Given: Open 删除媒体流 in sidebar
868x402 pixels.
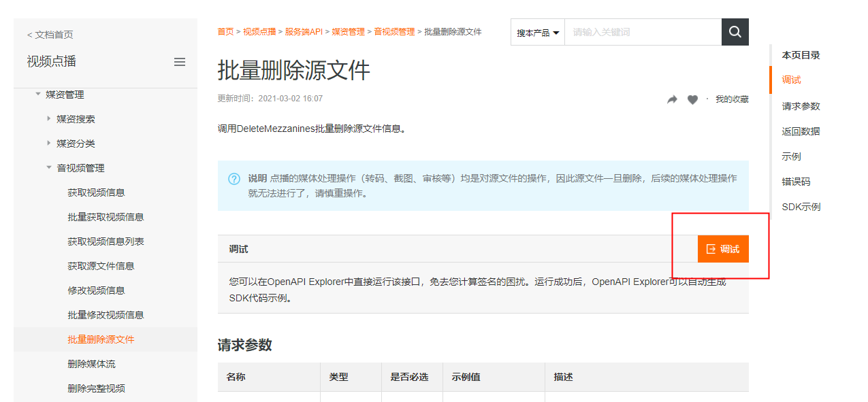Looking at the screenshot, I should point(91,364).
